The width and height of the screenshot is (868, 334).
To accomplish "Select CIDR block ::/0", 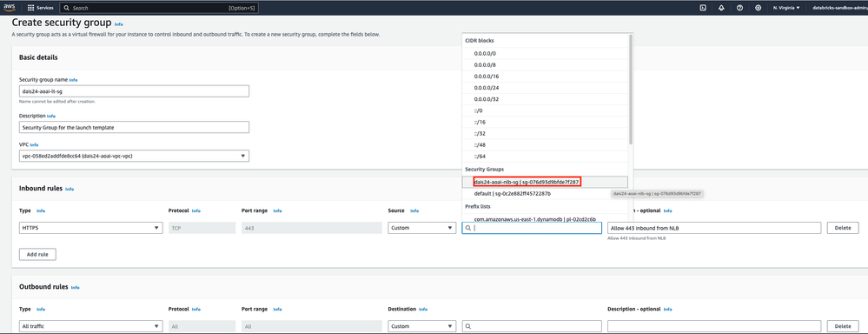I will pyautogui.click(x=546, y=110).
